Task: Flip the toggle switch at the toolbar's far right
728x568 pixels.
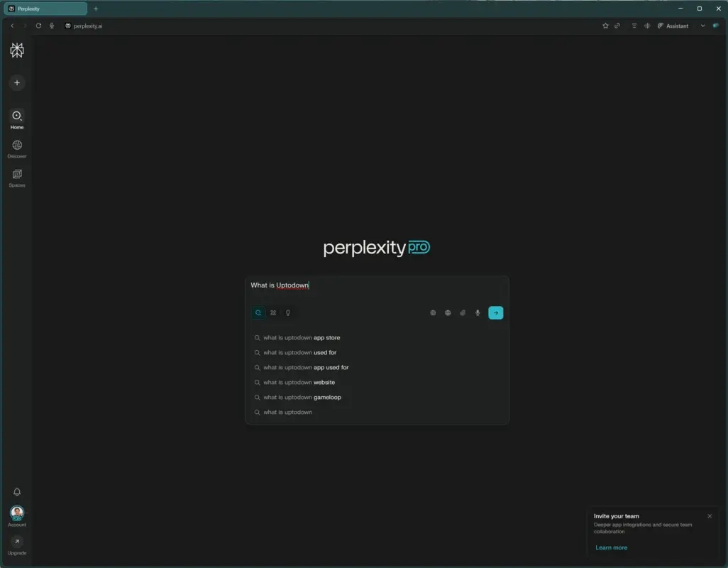Action: (x=717, y=26)
